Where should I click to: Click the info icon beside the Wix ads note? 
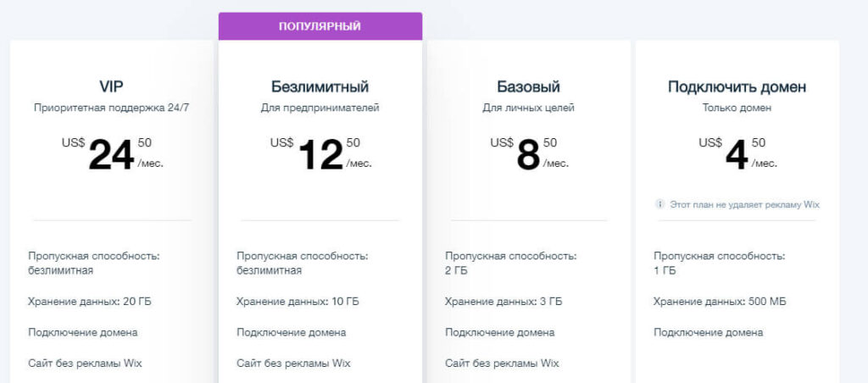click(659, 204)
